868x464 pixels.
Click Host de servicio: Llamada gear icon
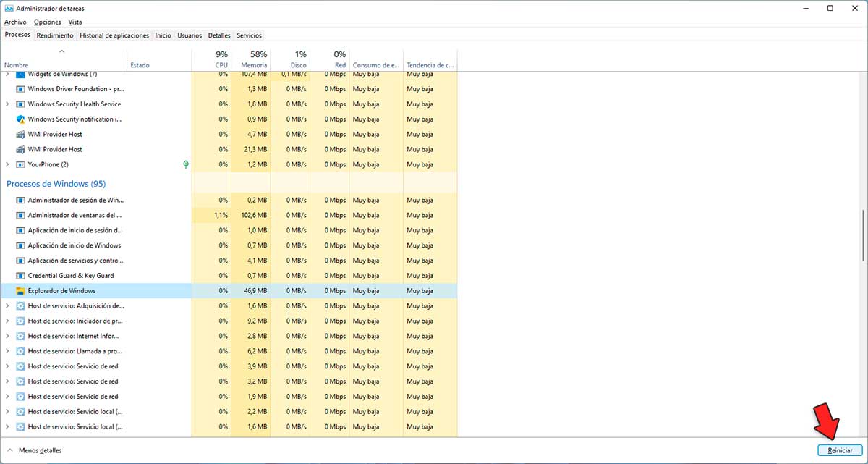click(x=20, y=351)
